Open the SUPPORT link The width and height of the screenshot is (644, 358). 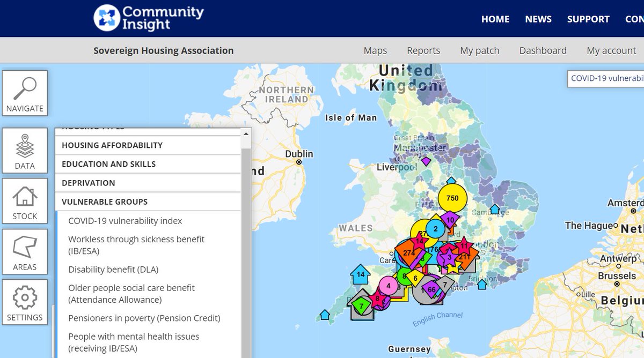click(x=588, y=19)
